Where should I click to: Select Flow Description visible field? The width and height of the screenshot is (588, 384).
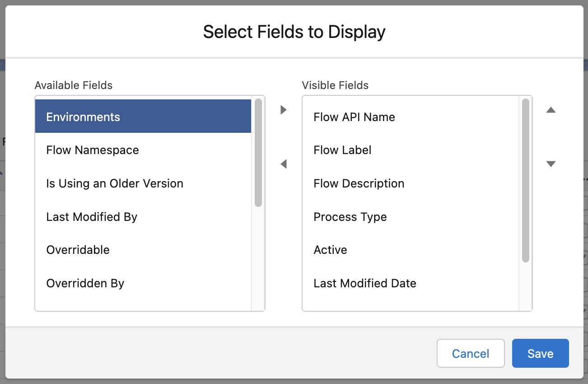(411, 183)
